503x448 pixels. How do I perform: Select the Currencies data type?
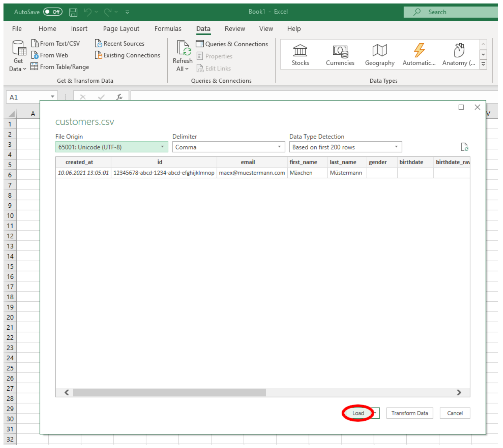340,55
